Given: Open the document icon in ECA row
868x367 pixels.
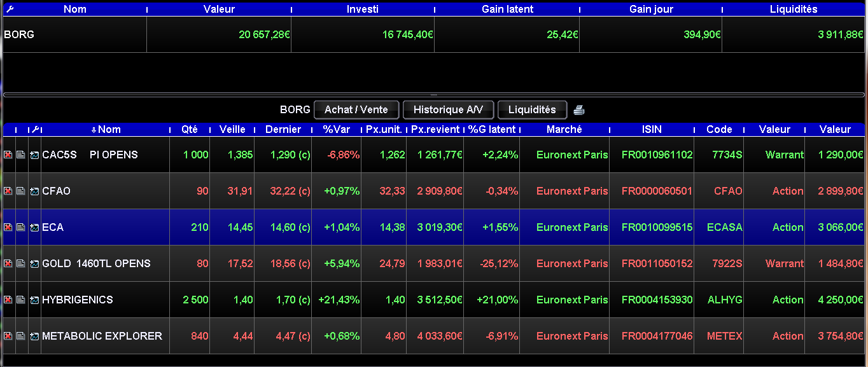Looking at the screenshot, I should (21, 227).
